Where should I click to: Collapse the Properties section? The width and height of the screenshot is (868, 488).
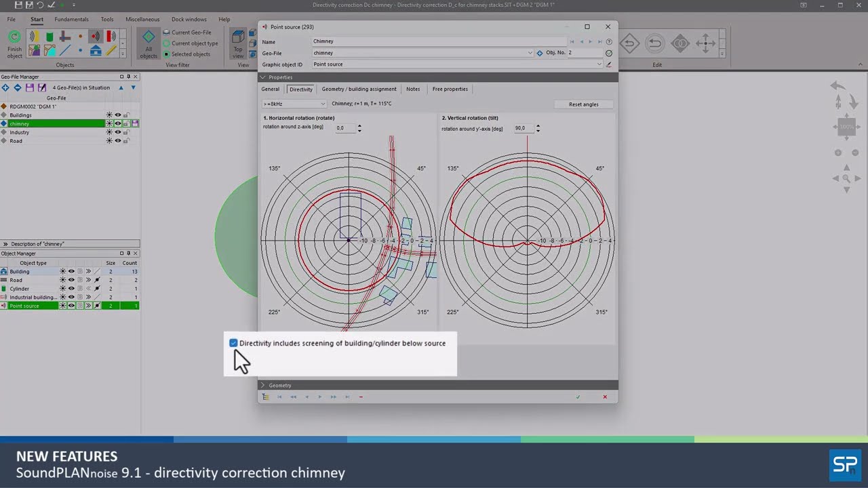click(263, 77)
